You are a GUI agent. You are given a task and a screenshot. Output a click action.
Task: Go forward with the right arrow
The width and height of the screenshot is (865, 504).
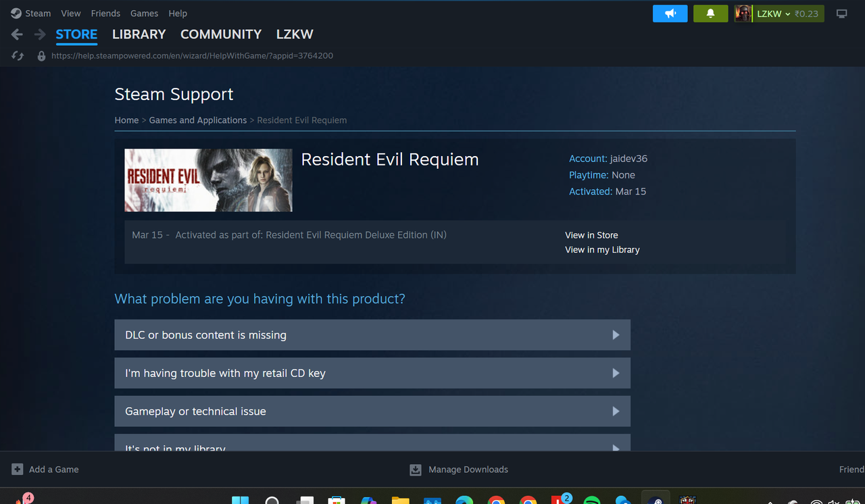pyautogui.click(x=40, y=34)
